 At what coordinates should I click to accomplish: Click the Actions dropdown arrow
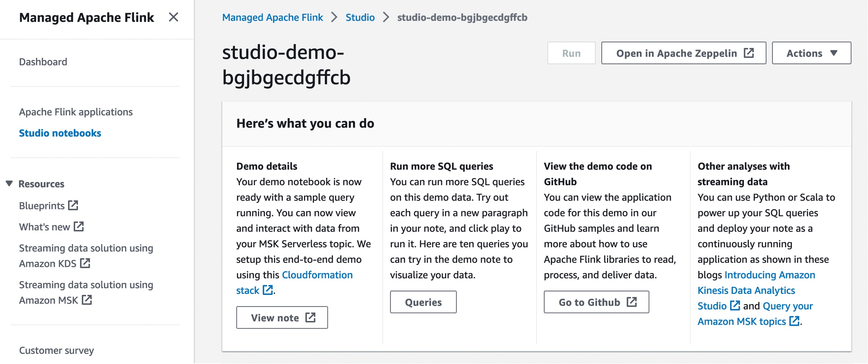coord(834,53)
